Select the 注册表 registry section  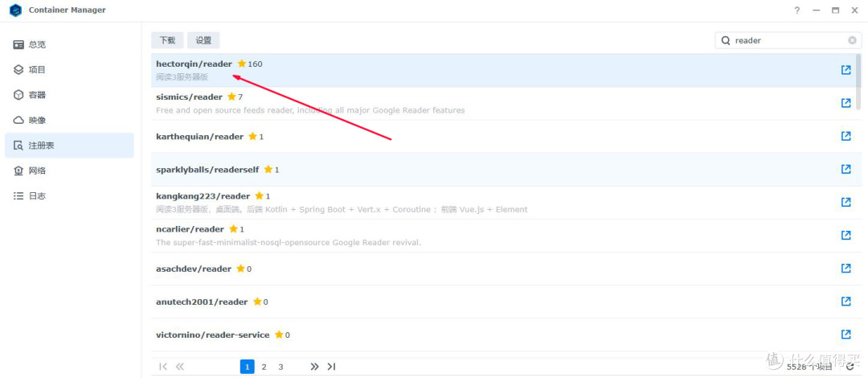69,146
